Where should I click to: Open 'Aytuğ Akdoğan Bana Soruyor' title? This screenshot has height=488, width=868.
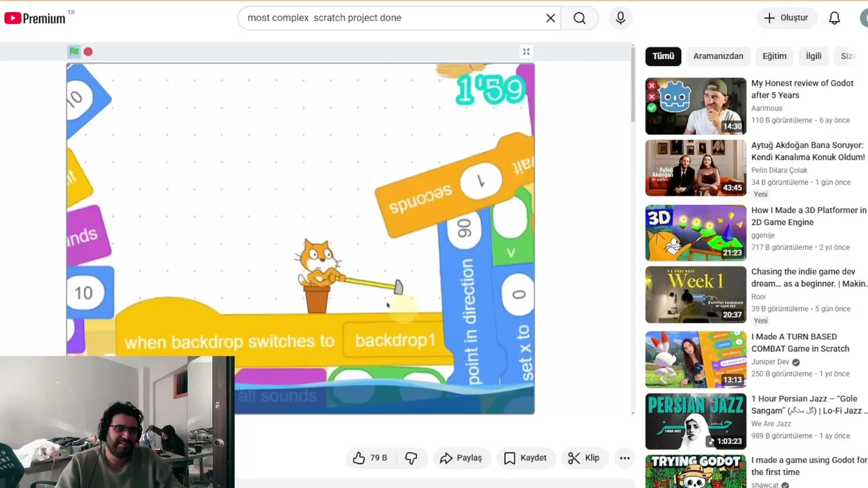pyautogui.click(x=808, y=151)
